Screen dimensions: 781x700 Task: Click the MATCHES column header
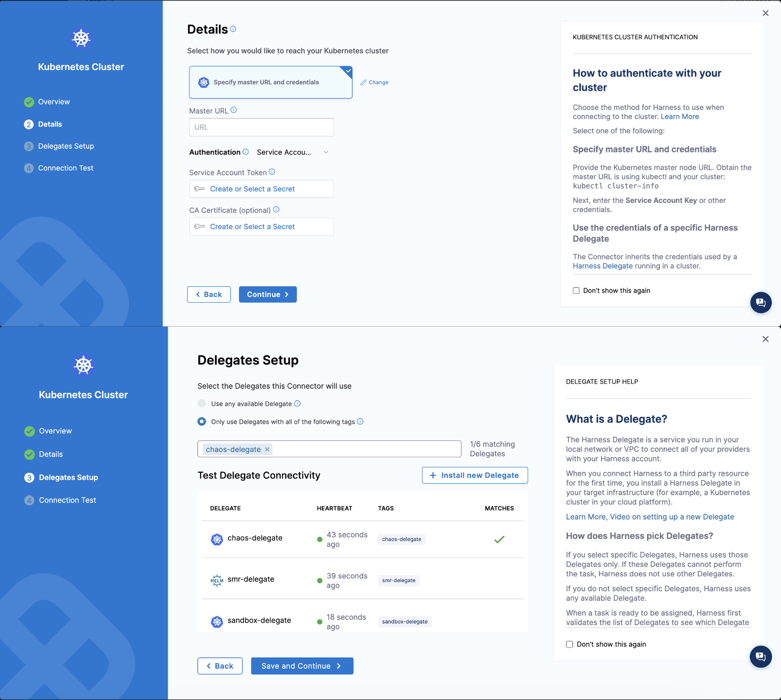coord(500,509)
